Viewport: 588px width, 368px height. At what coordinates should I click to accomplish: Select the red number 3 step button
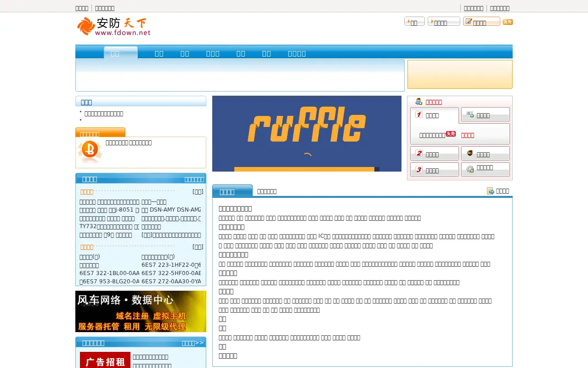[434, 170]
